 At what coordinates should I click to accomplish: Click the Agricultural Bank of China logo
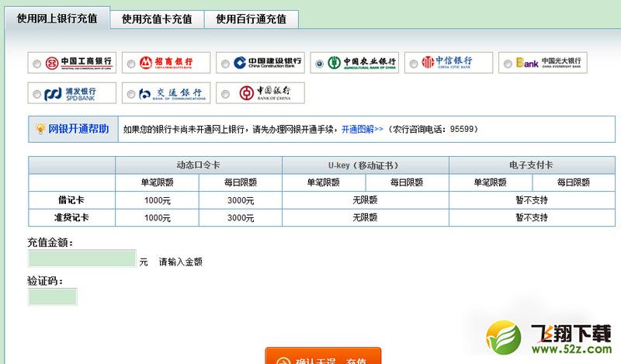362,63
